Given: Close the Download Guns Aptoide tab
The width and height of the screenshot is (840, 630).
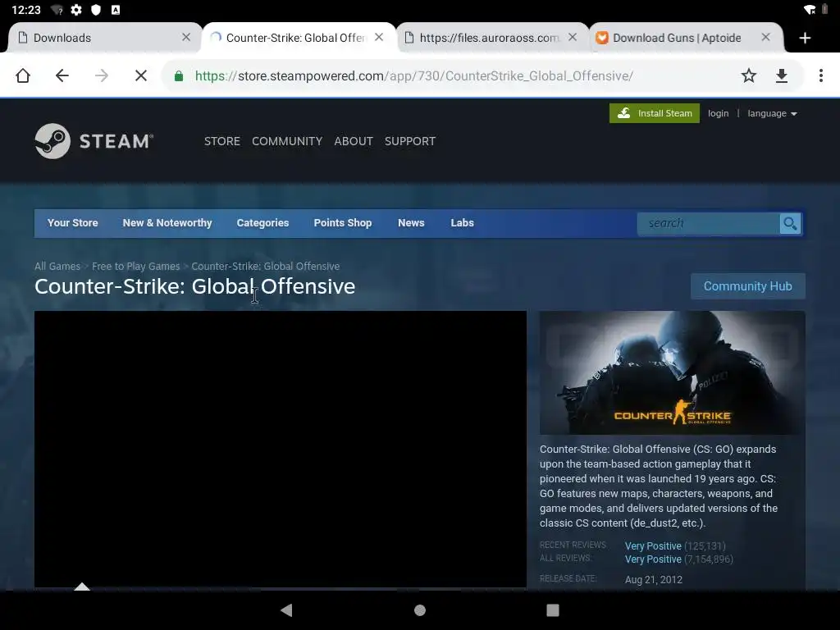Looking at the screenshot, I should click(x=765, y=37).
